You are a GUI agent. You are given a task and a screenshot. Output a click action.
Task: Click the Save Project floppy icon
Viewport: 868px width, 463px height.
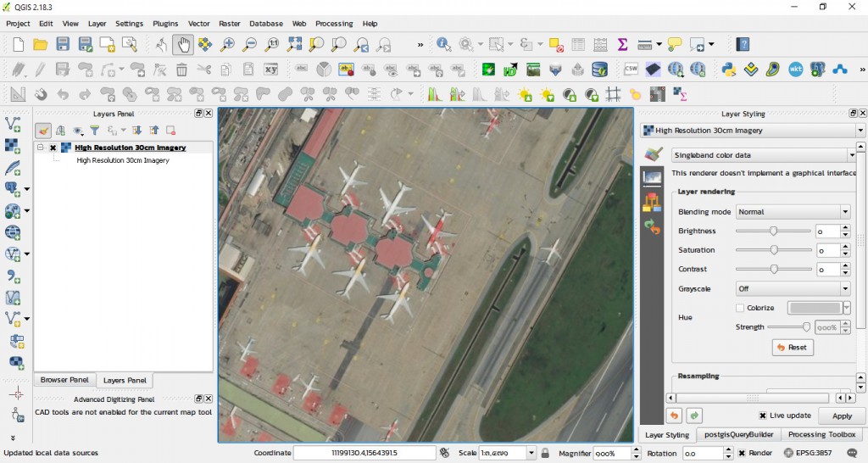click(x=63, y=44)
